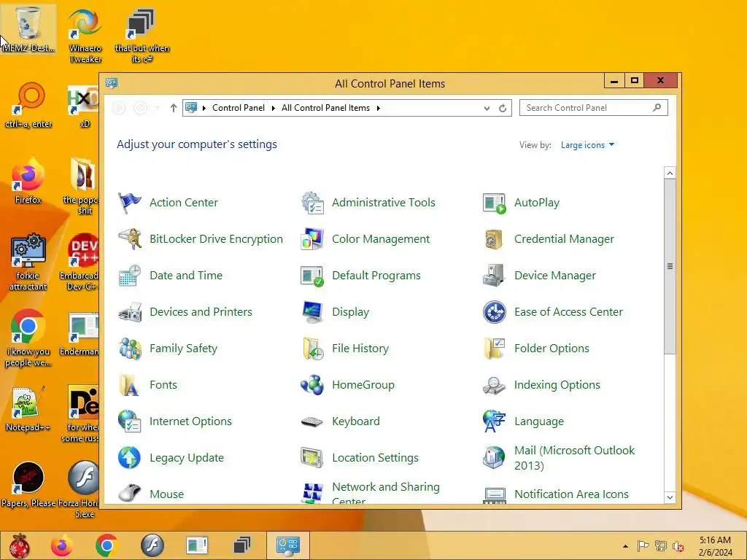This screenshot has height=560, width=747.
Task: Open the AutoPlay icon
Action: 495,203
